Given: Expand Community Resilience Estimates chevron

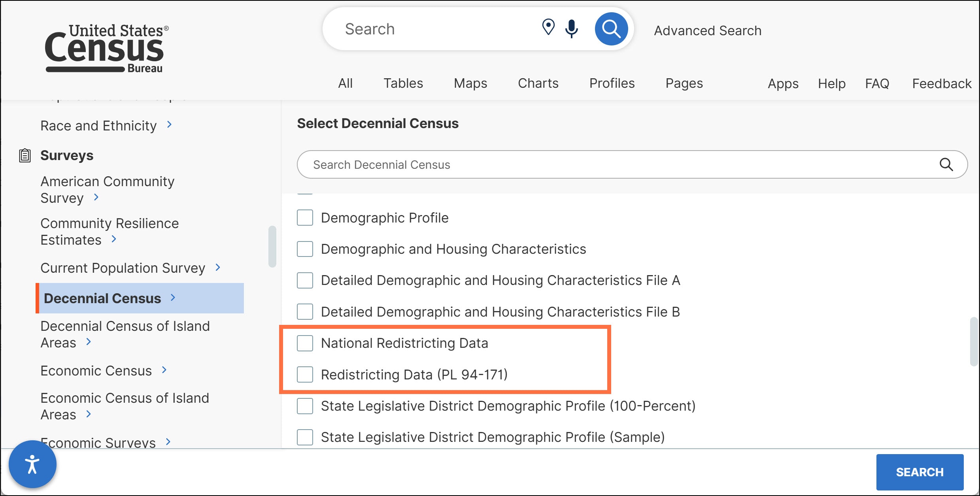Looking at the screenshot, I should [114, 239].
